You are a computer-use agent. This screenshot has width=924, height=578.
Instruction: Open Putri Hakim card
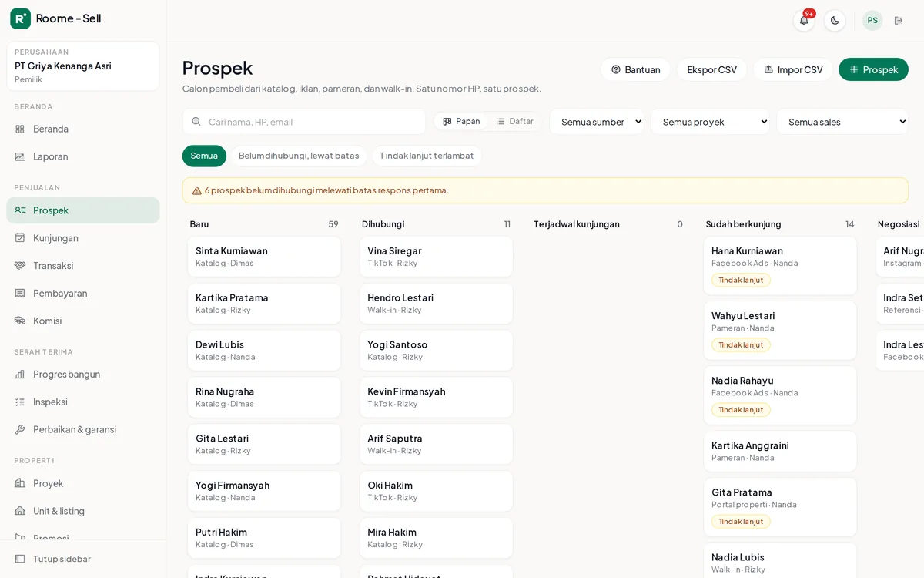pyautogui.click(x=264, y=539)
